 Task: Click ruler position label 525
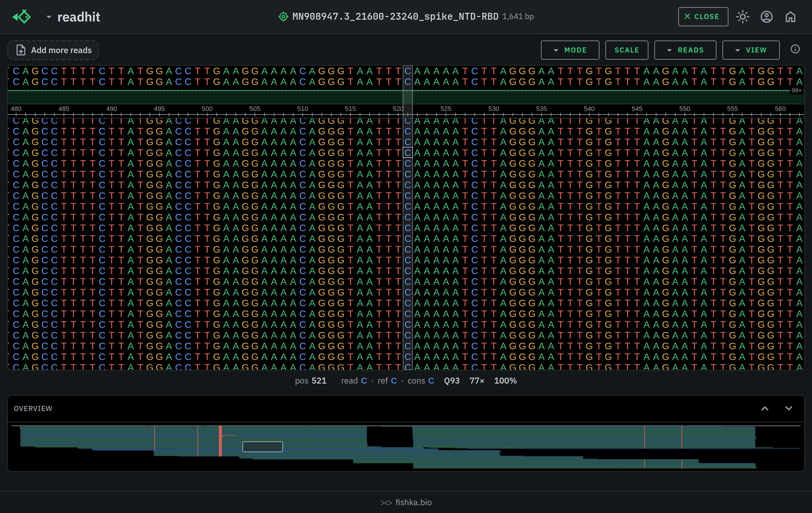[x=445, y=109]
